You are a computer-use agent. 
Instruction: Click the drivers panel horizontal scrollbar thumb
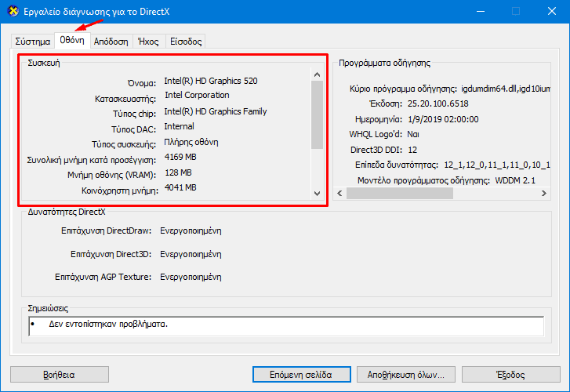[400, 193]
